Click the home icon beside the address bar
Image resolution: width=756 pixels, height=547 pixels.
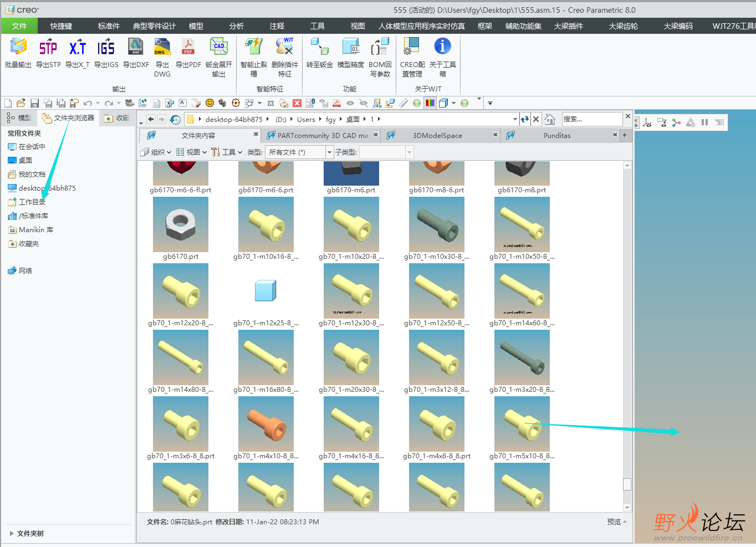(550, 119)
